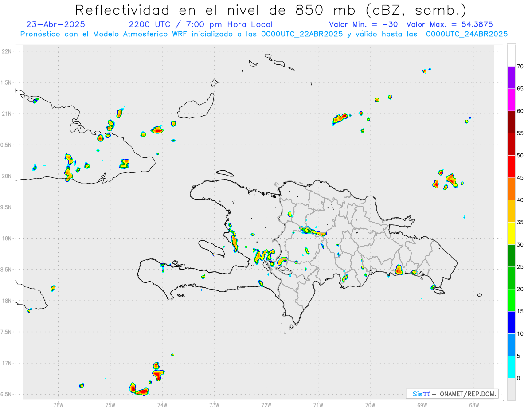This screenshot has width=532, height=411.
Task: Click the 'Sis — ONAMET/REP.DOM.' credit box
Action: (x=452, y=394)
